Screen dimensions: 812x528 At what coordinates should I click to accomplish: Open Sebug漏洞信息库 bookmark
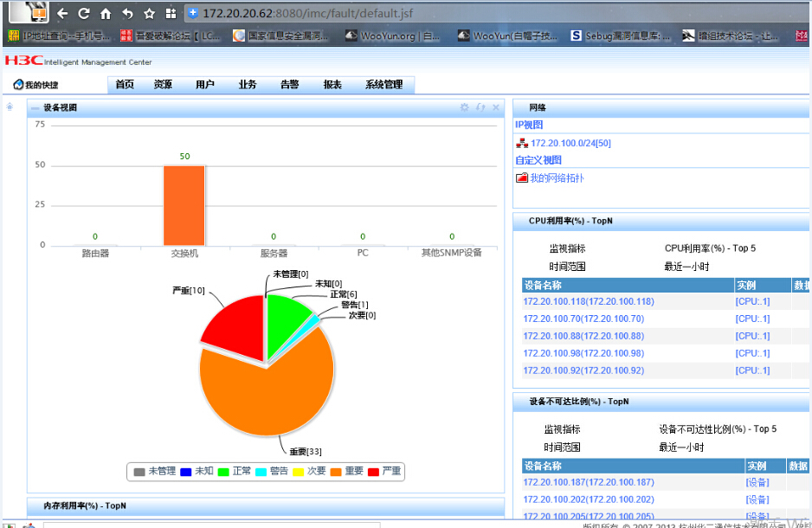[x=621, y=35]
